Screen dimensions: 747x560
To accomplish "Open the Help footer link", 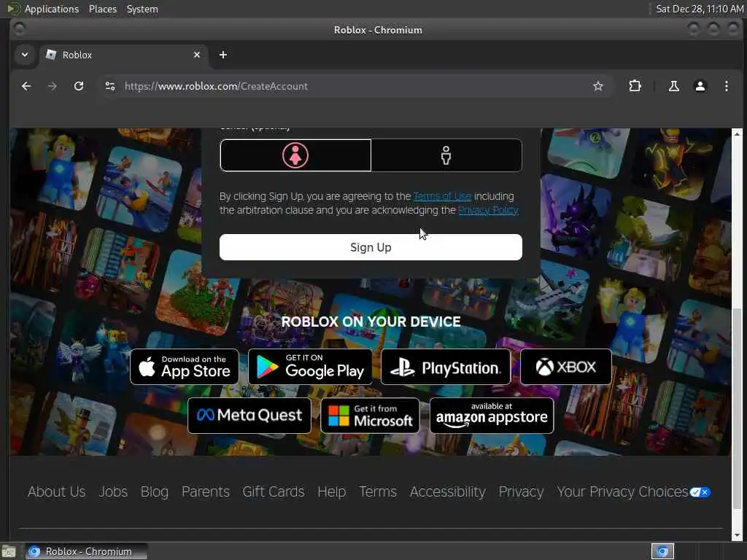I will (x=332, y=491).
